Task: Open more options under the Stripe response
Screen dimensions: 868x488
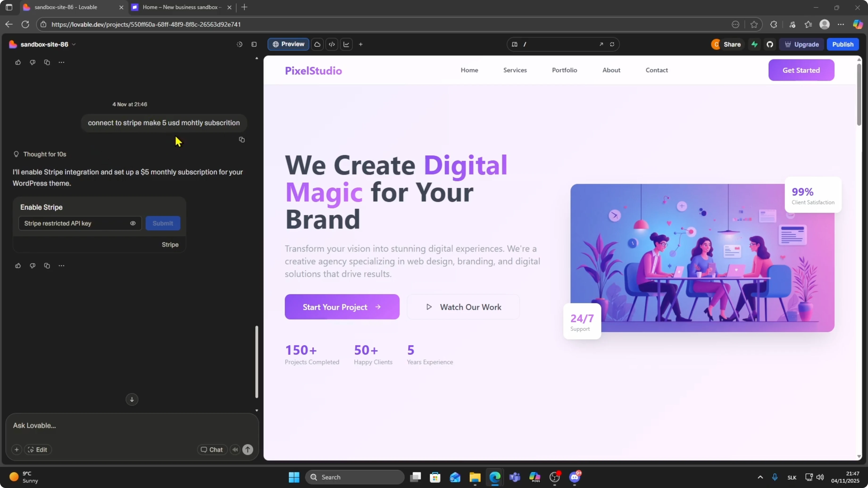Action: click(x=61, y=266)
